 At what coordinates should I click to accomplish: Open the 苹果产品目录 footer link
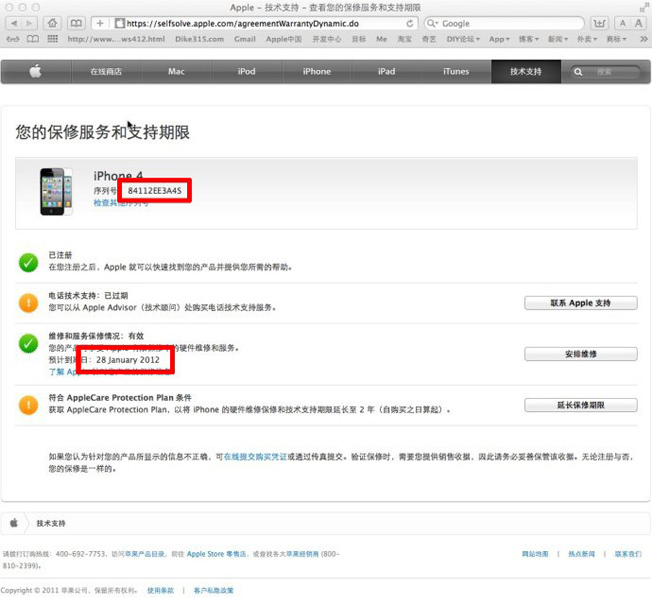145,554
